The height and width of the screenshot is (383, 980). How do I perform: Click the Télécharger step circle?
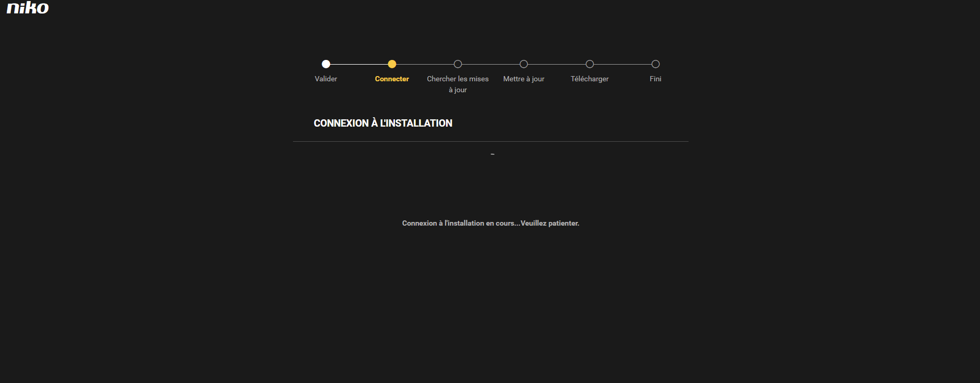590,64
